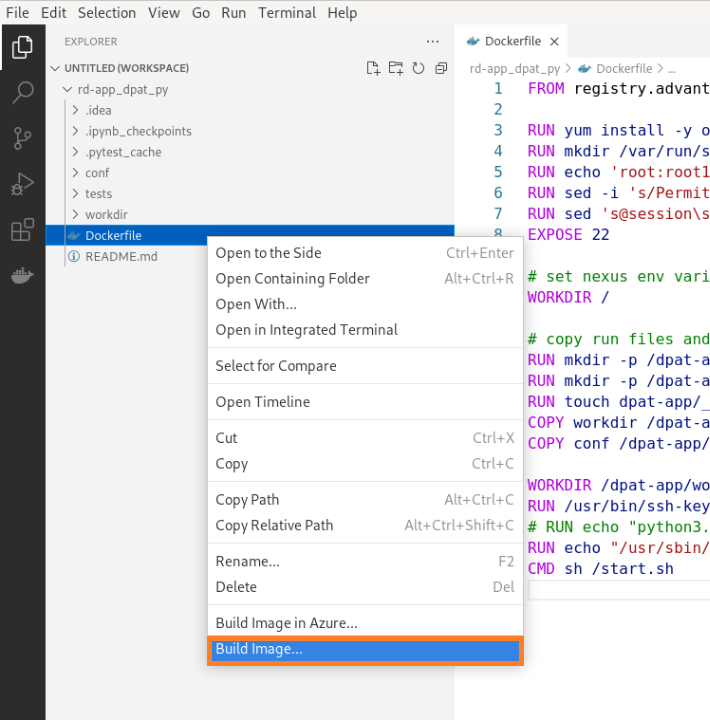
Task: Open the Run and Debug view
Action: coord(22,185)
